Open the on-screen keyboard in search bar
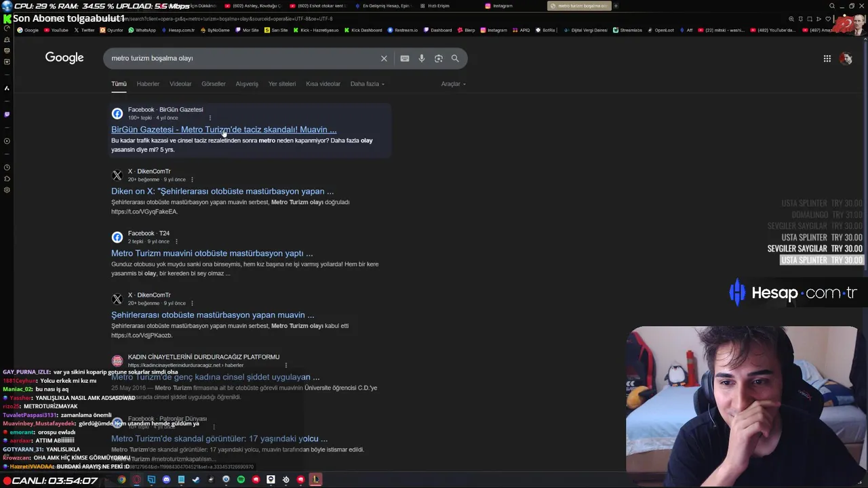This screenshot has width=868, height=488. [x=405, y=58]
